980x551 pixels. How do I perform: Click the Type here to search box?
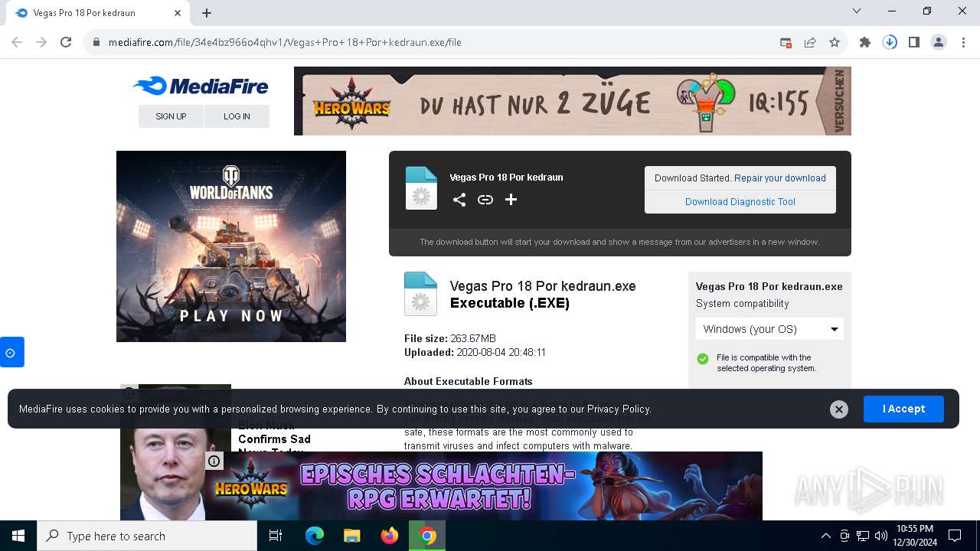click(x=147, y=536)
